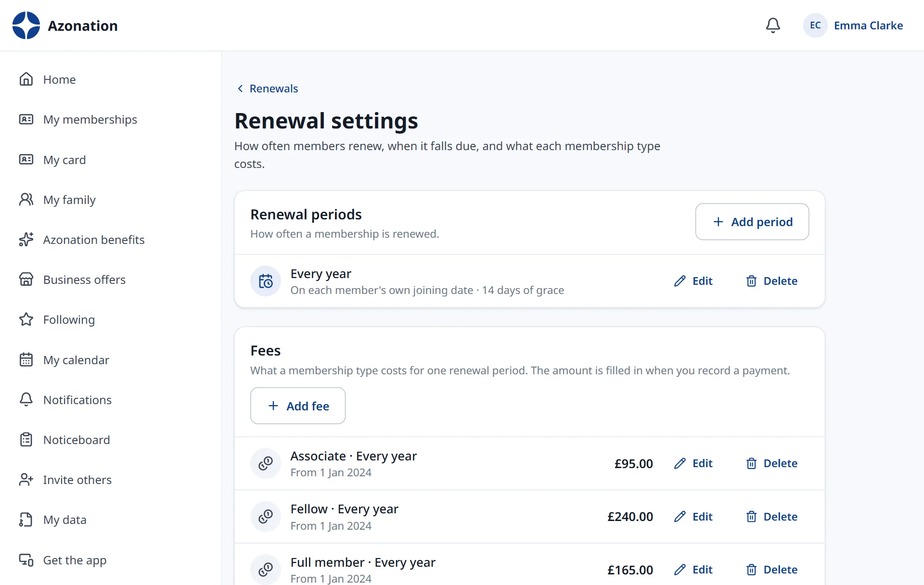Click the Renewal settings heading
Screen dimensions: 924x585
coord(326,121)
